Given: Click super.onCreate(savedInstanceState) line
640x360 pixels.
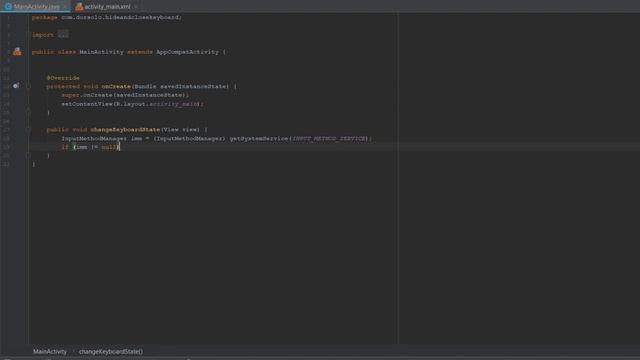Looking at the screenshot, I should 125,95.
